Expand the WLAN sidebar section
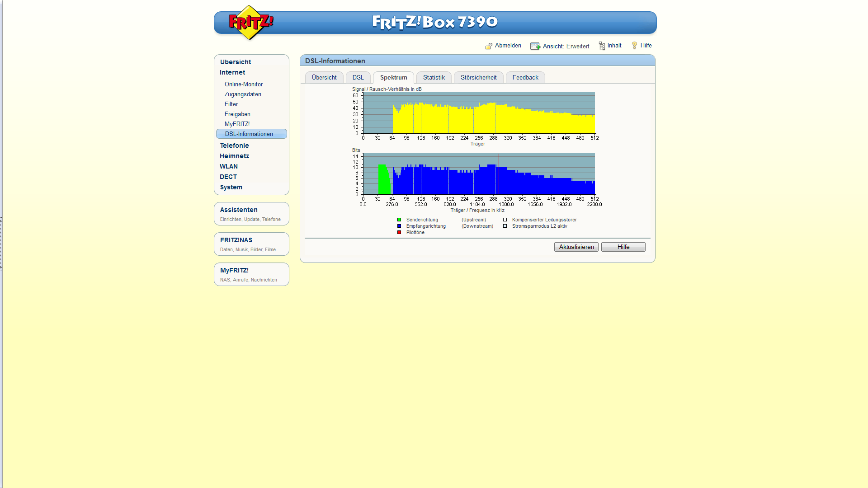Viewport: 868px width, 488px height. [229, 166]
